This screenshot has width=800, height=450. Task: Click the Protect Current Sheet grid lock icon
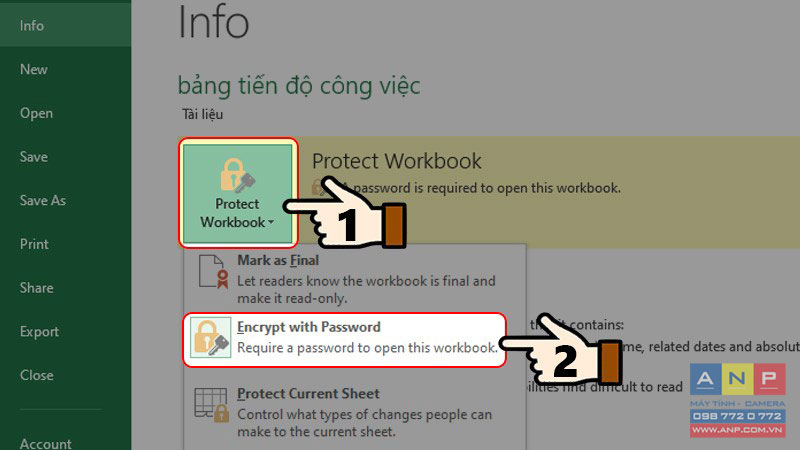pos(211,405)
